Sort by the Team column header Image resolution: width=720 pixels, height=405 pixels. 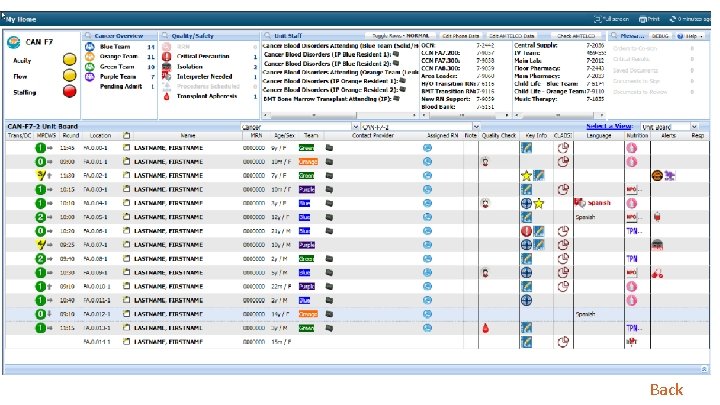tap(311, 135)
